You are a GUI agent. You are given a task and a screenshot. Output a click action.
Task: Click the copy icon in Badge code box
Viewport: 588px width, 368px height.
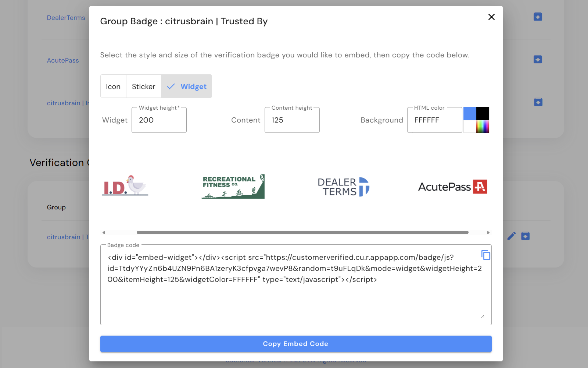(486, 255)
